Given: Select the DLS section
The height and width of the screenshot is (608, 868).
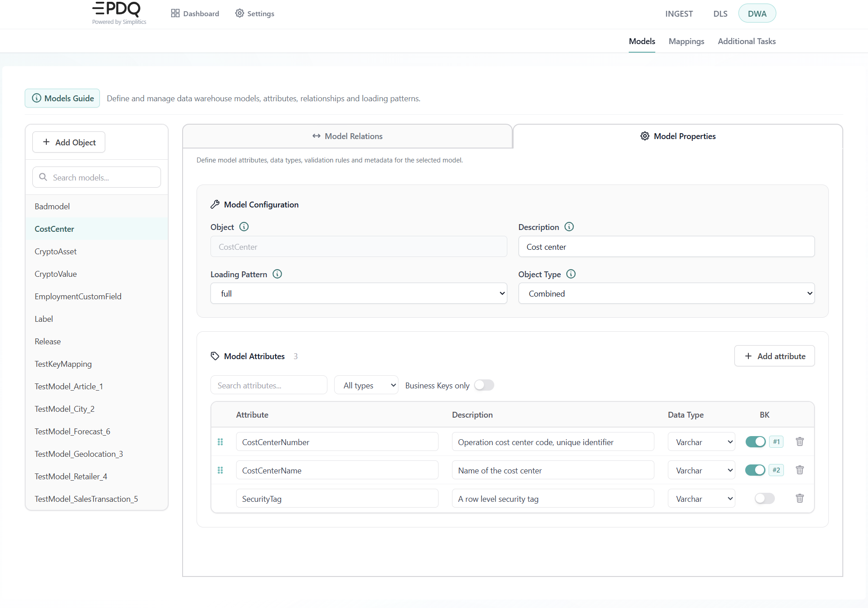Looking at the screenshot, I should coord(720,14).
